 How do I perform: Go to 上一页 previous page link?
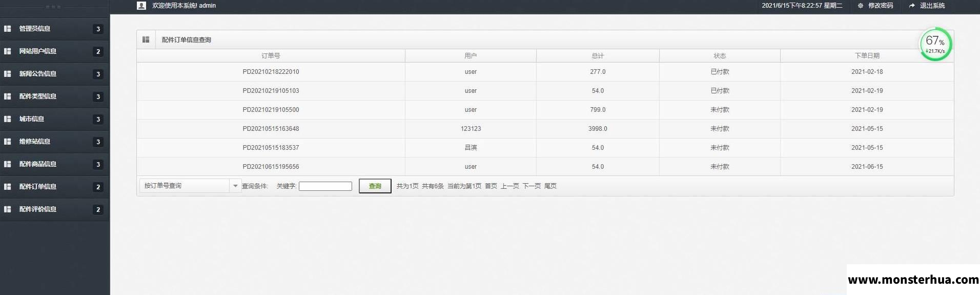pyautogui.click(x=510, y=186)
